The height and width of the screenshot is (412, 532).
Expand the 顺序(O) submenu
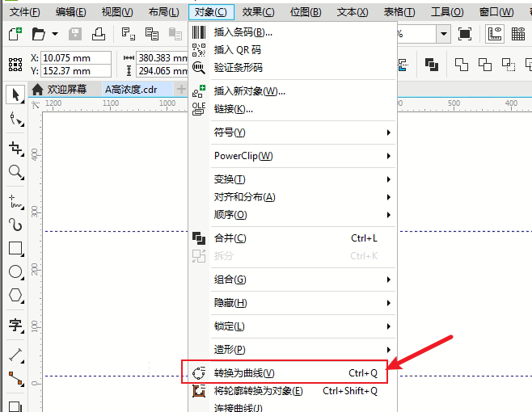(x=293, y=215)
